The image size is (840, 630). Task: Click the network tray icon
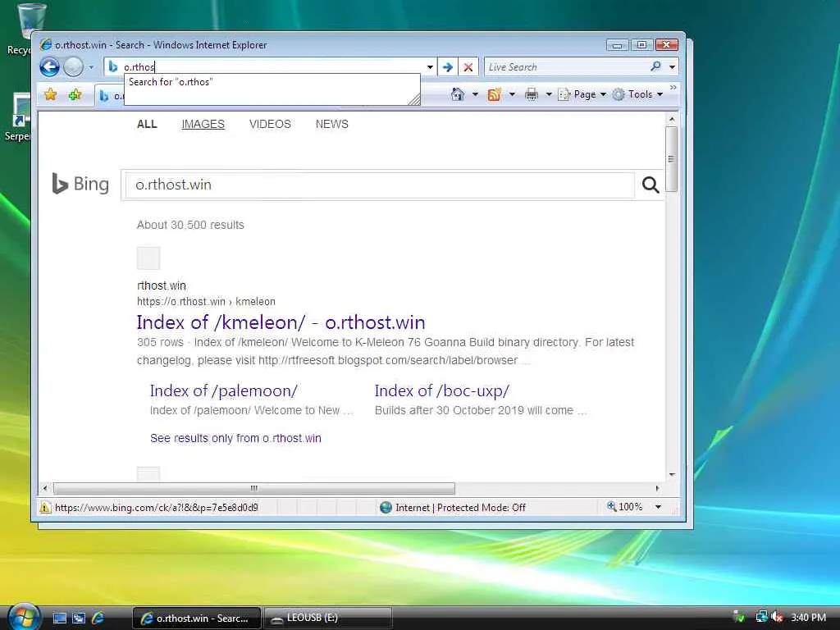[761, 617]
